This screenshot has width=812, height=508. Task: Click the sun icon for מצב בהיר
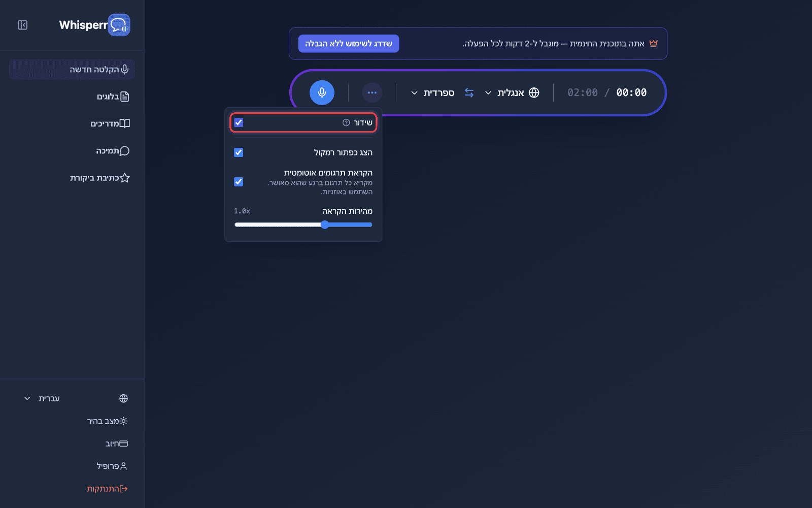123,421
